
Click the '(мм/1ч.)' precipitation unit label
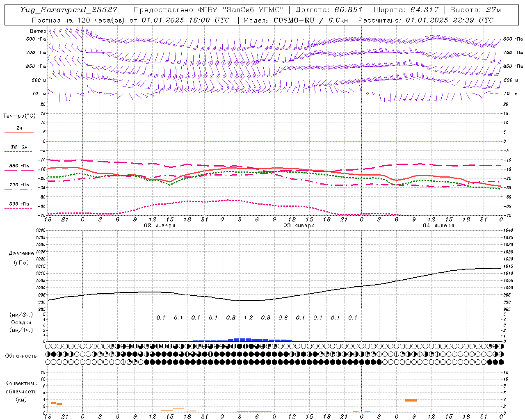21,330
